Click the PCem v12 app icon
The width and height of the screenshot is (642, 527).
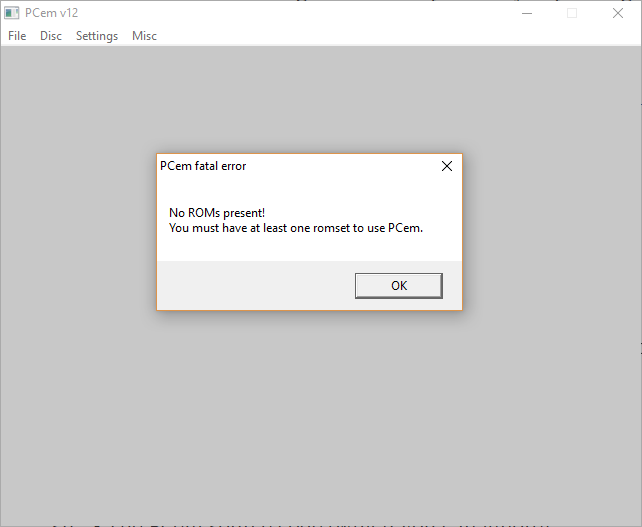pyautogui.click(x=11, y=13)
